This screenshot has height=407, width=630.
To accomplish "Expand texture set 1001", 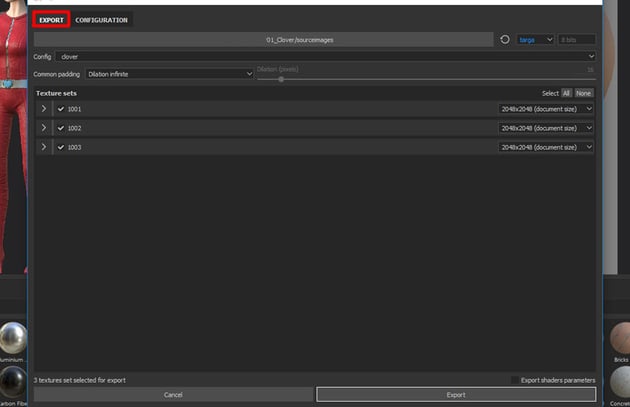I will coord(44,109).
